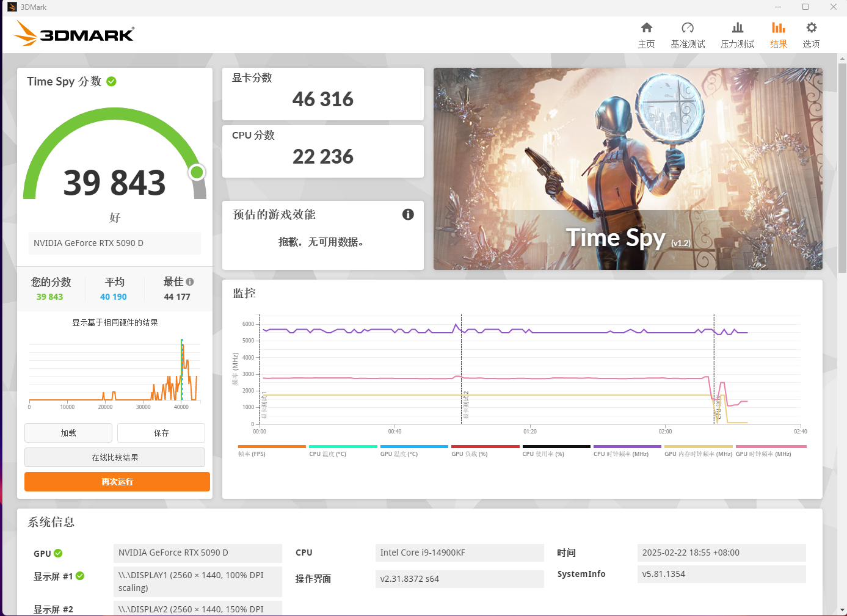Click the Intel Core i9-14900KF CPU field

coord(460,553)
